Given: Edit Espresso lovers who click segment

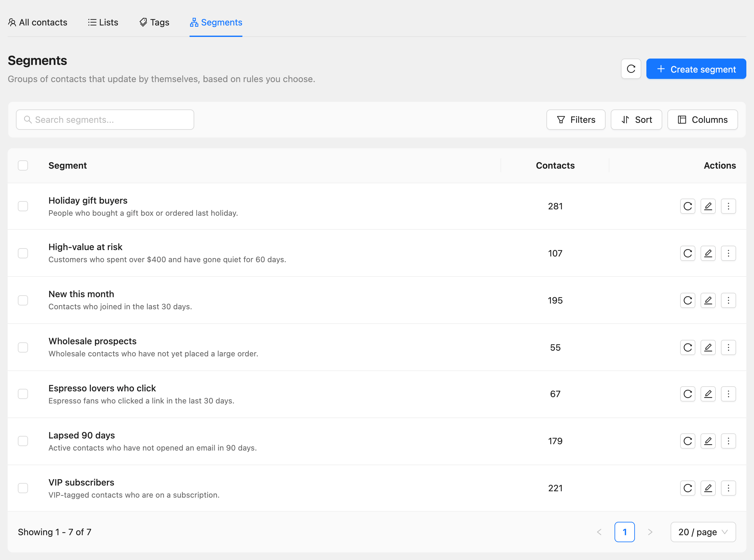Looking at the screenshot, I should click(x=708, y=394).
